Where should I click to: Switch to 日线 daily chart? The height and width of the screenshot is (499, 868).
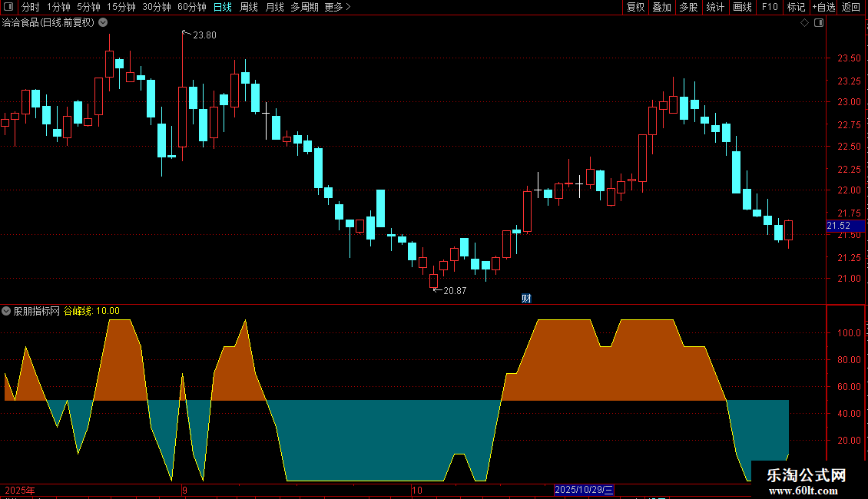pos(223,7)
